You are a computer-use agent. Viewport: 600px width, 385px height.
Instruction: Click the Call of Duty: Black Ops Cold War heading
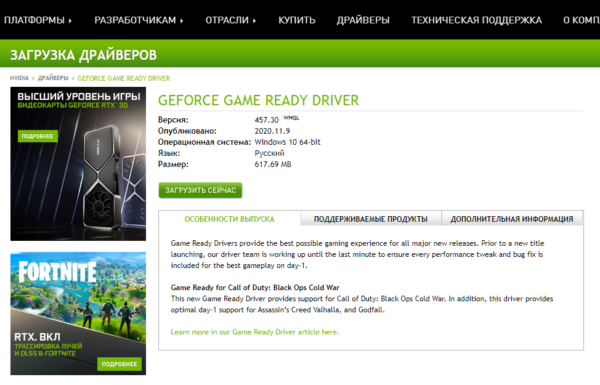(x=255, y=287)
